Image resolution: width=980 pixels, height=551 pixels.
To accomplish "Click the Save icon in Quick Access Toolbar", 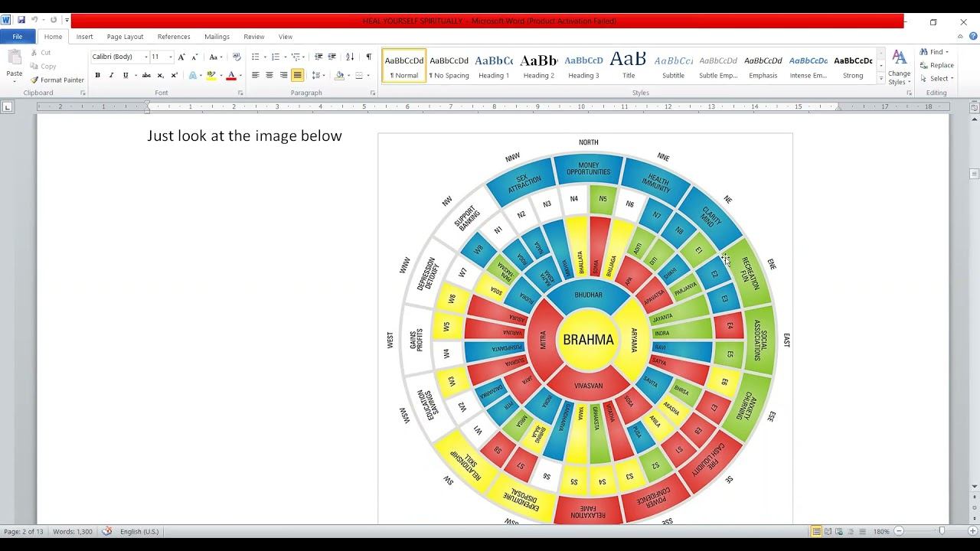I will coord(21,20).
